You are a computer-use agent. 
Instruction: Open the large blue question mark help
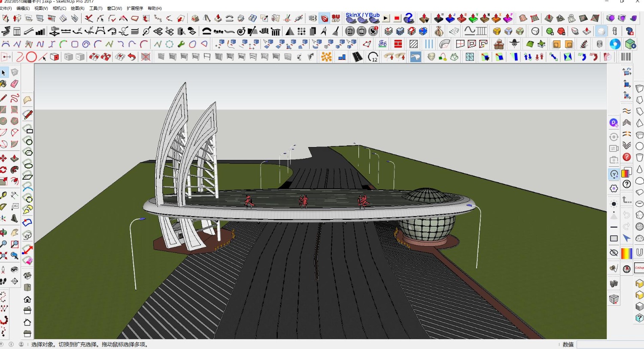pyautogui.click(x=409, y=18)
